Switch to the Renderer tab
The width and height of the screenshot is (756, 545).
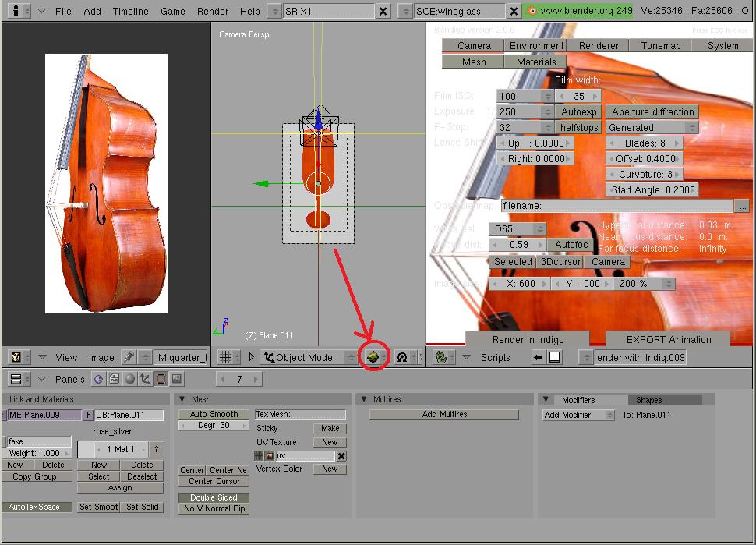599,45
